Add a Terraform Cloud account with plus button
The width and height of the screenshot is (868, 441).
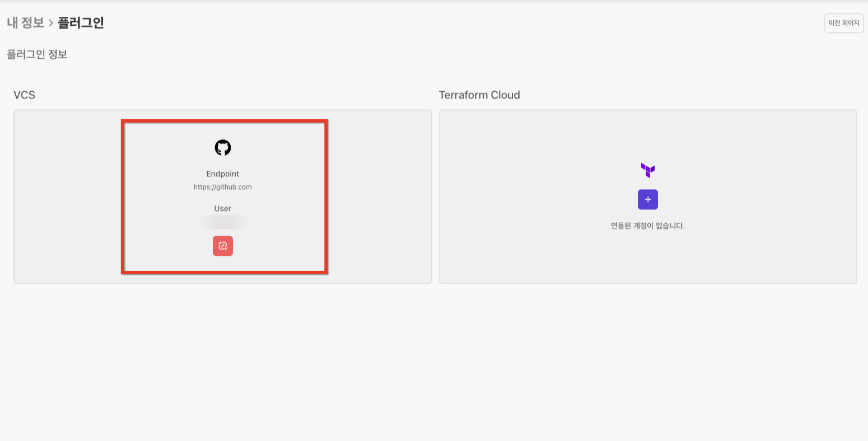[x=648, y=200]
